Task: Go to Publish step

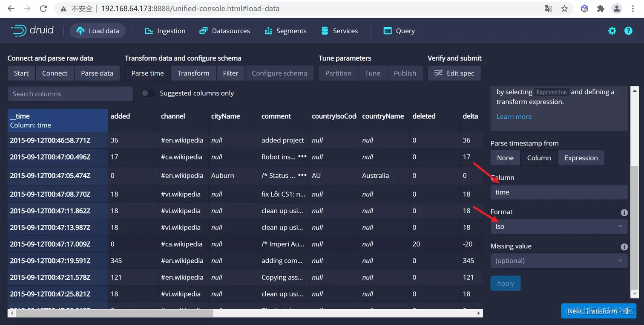Action: tap(405, 73)
